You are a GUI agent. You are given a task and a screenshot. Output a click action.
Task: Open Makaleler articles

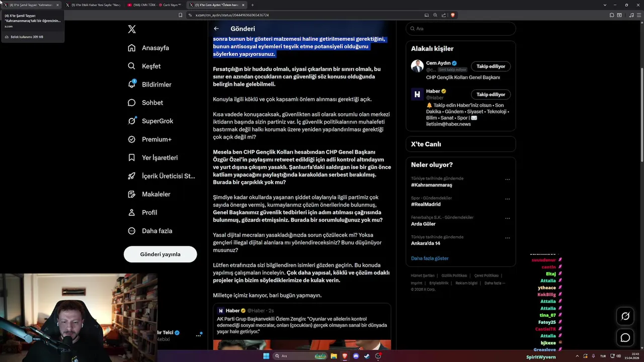click(x=149, y=194)
